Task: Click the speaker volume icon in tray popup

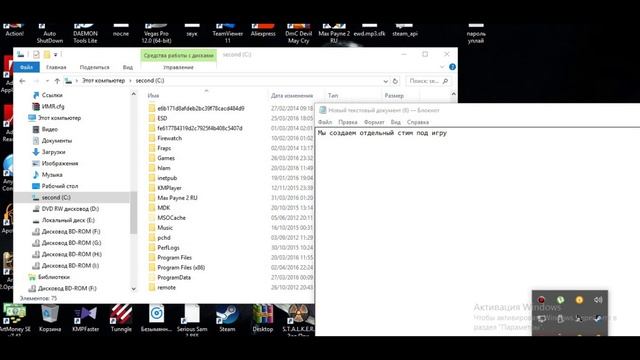Action: point(598,300)
